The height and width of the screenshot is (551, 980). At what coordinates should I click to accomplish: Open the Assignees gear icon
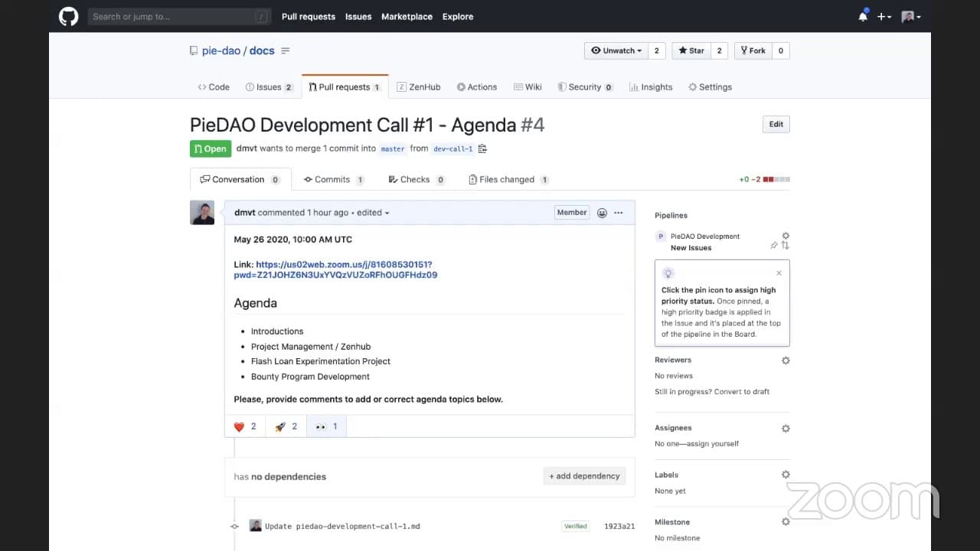pos(786,429)
